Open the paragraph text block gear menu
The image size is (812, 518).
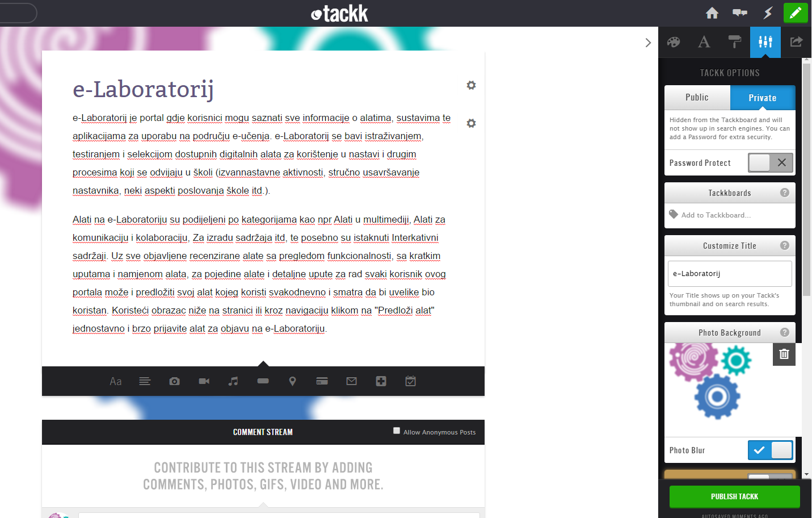471,123
